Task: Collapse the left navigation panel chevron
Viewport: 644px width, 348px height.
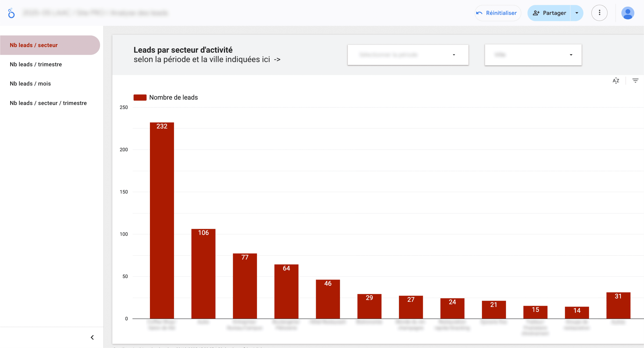Action: point(92,337)
